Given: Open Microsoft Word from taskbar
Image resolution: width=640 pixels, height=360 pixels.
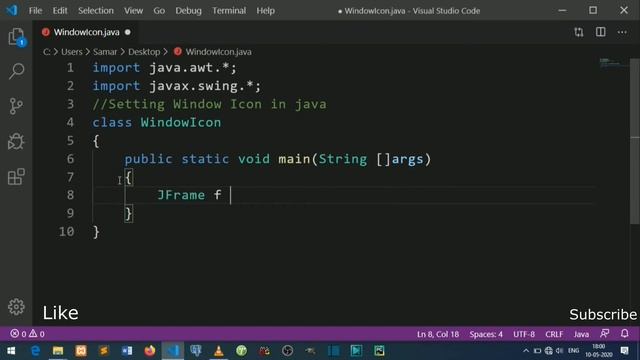Looking at the screenshot, I should (127, 351).
